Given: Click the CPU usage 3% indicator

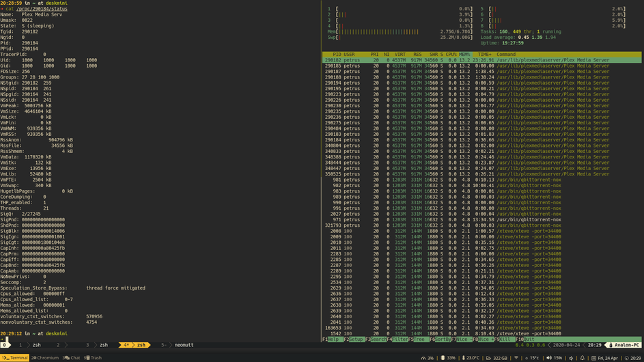Looking at the screenshot, I should (x=427, y=358).
